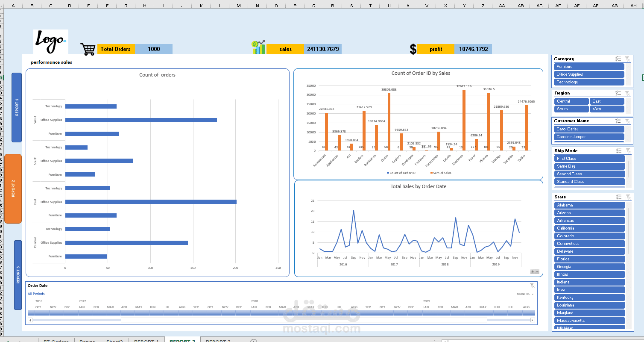
Task: Click the timeline horizontal scrollbar thumb
Action: click(x=304, y=320)
